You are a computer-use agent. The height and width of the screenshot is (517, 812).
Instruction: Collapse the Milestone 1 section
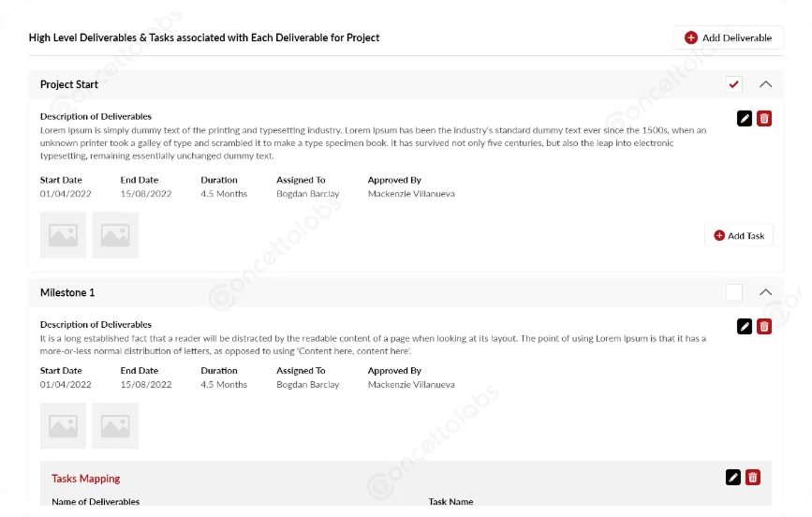765,292
